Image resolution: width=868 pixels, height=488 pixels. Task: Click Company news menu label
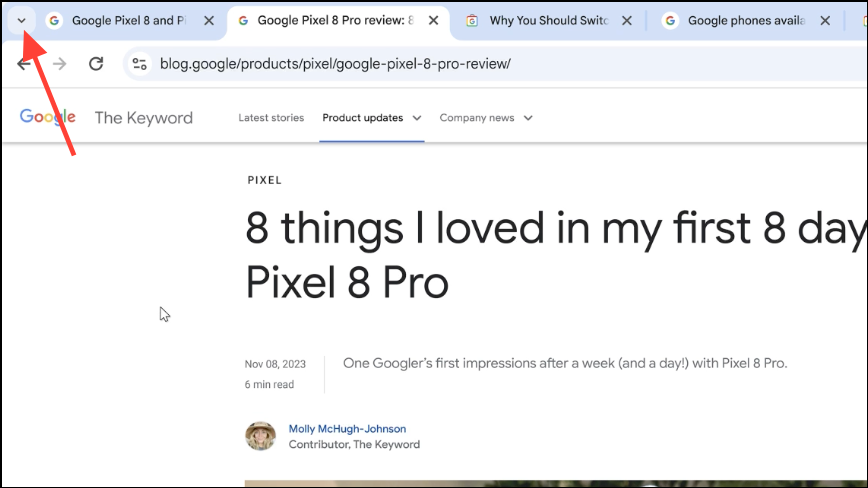point(477,118)
